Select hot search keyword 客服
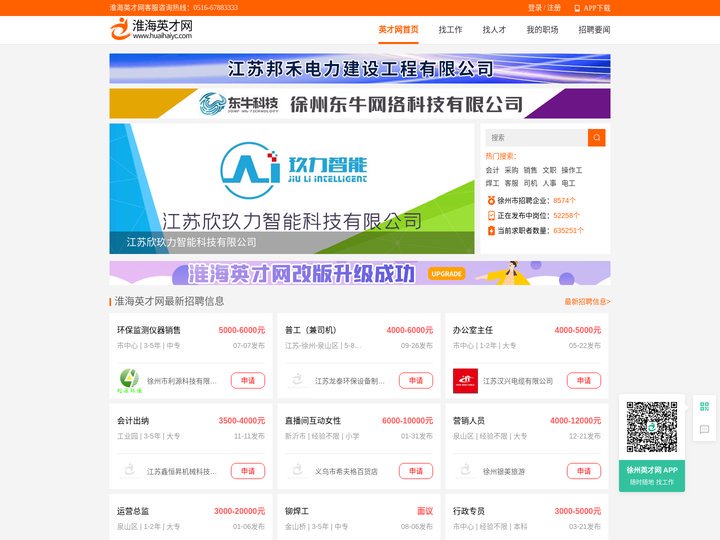Screen dimensions: 720x540 (x=511, y=183)
